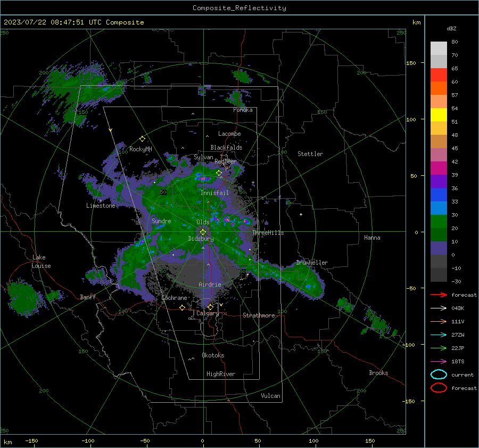
Task: Click the HighRiver town label
Action: (x=221, y=374)
